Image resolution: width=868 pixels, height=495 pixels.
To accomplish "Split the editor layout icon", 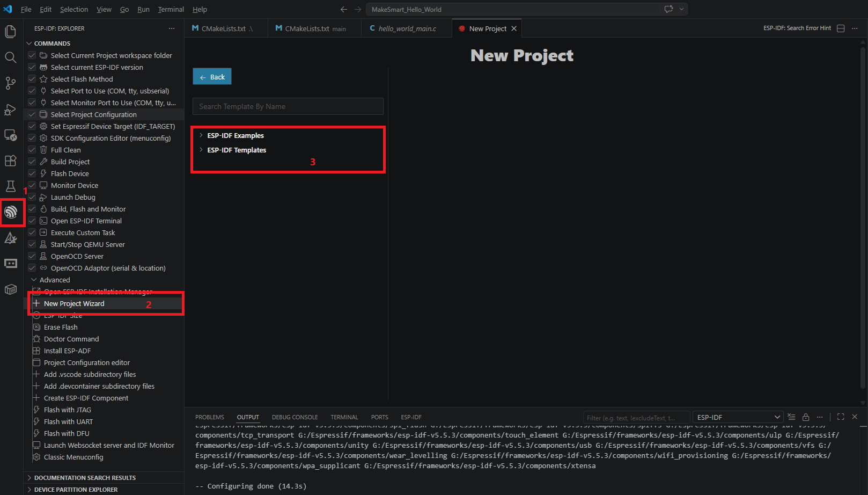I will point(841,28).
